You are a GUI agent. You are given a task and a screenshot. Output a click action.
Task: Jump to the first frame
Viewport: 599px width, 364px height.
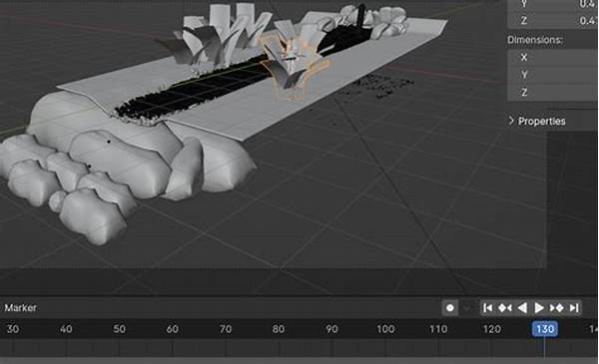487,308
